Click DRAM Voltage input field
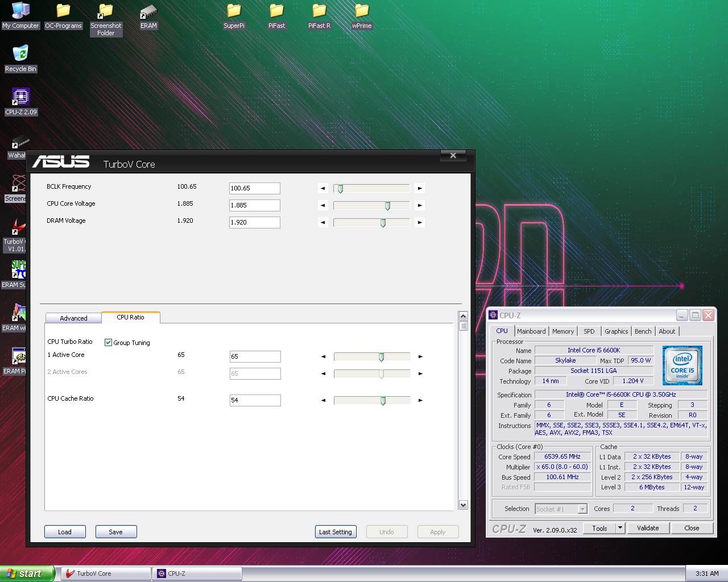728x582 pixels. coord(254,222)
